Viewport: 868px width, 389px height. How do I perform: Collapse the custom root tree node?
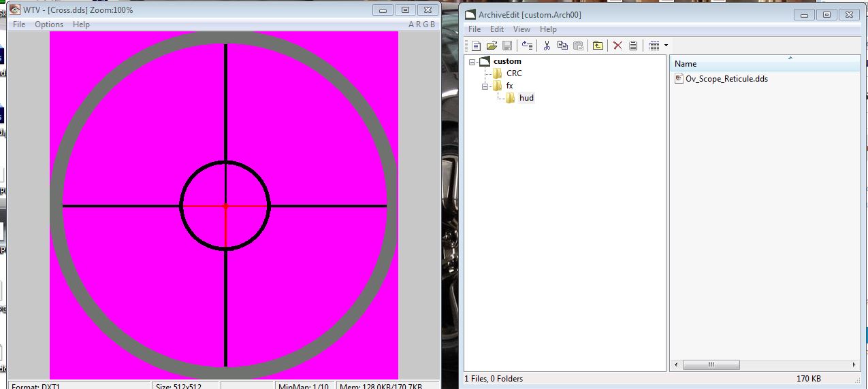click(472, 61)
